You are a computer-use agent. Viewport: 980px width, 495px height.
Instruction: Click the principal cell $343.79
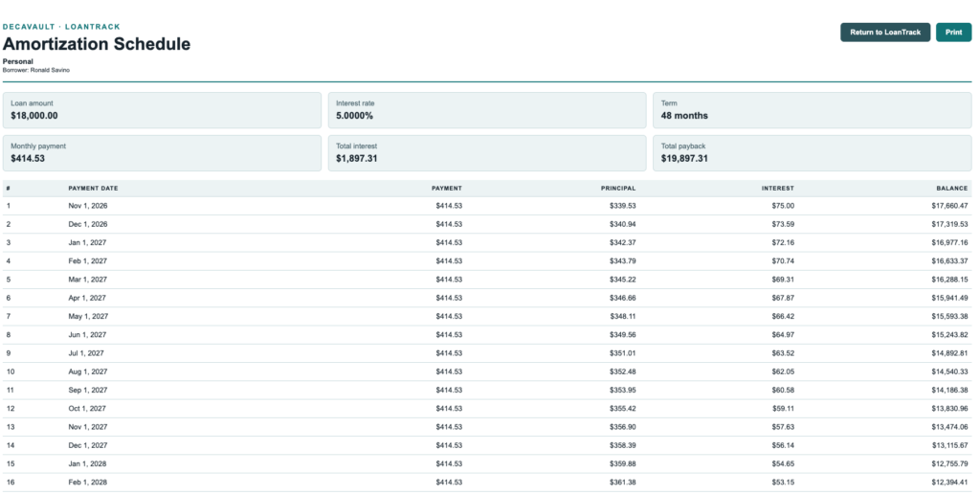click(623, 260)
